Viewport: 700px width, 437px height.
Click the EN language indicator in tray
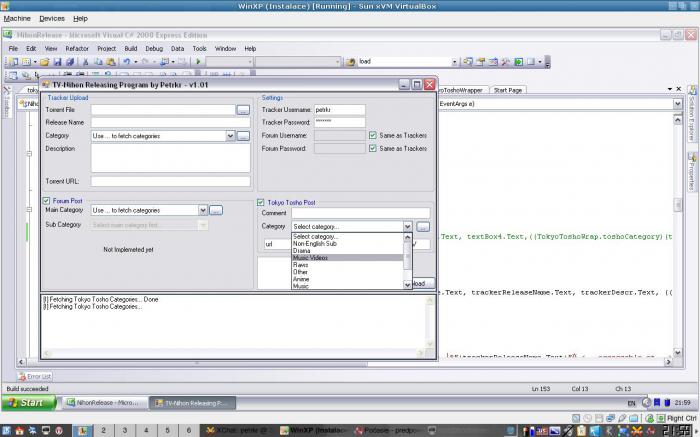(x=631, y=403)
